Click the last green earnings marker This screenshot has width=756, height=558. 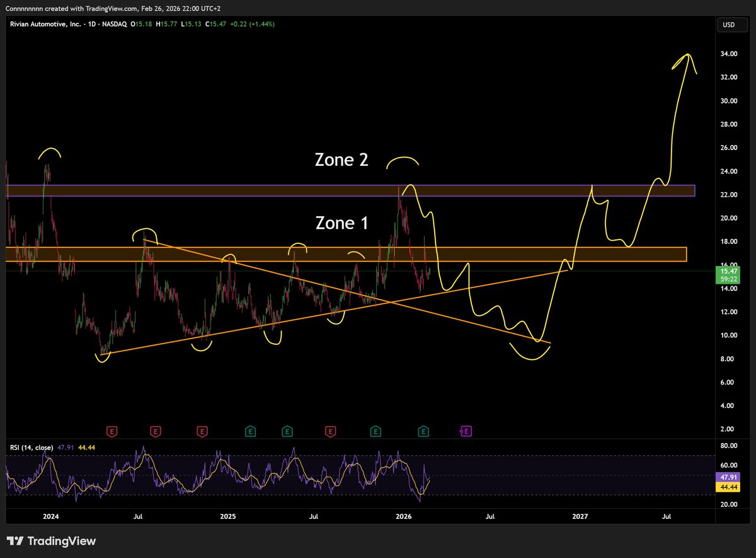click(423, 431)
